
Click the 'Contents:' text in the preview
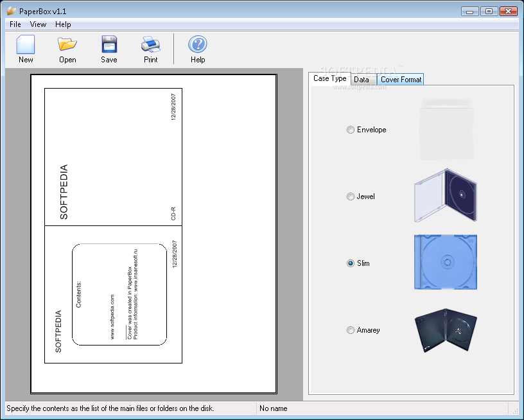tap(78, 294)
